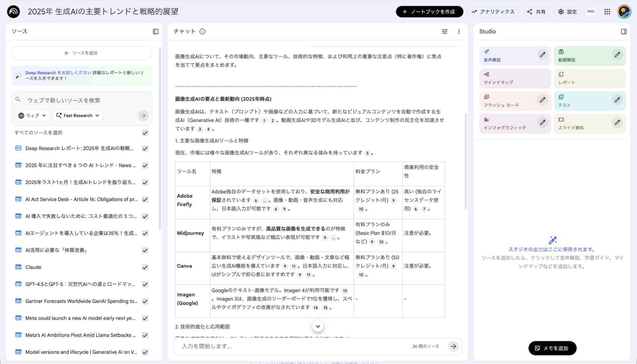Open the ウェブ source type dropdown

[x=32, y=116]
